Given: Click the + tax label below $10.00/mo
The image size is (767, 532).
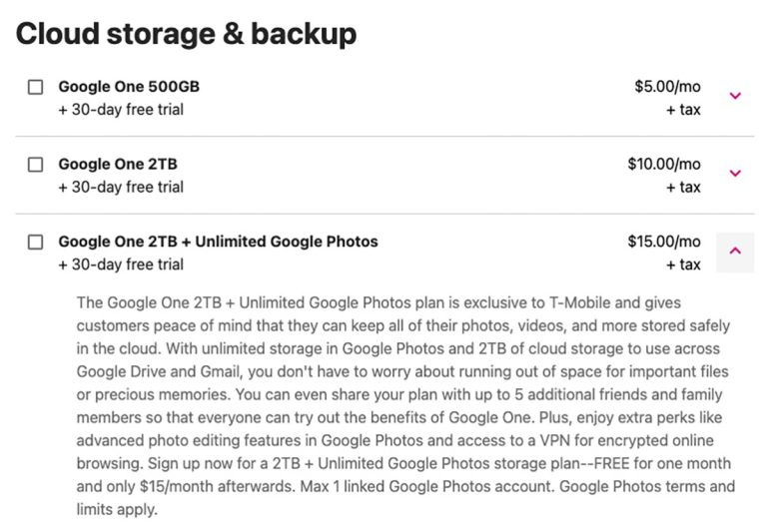Looking at the screenshot, I should coord(683,187).
